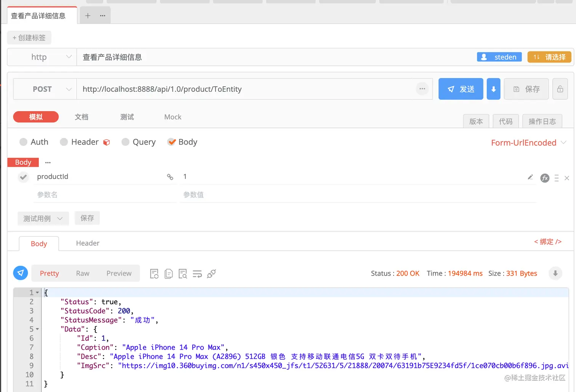Click the Header cube icon
The height and width of the screenshot is (392, 576).
(107, 142)
